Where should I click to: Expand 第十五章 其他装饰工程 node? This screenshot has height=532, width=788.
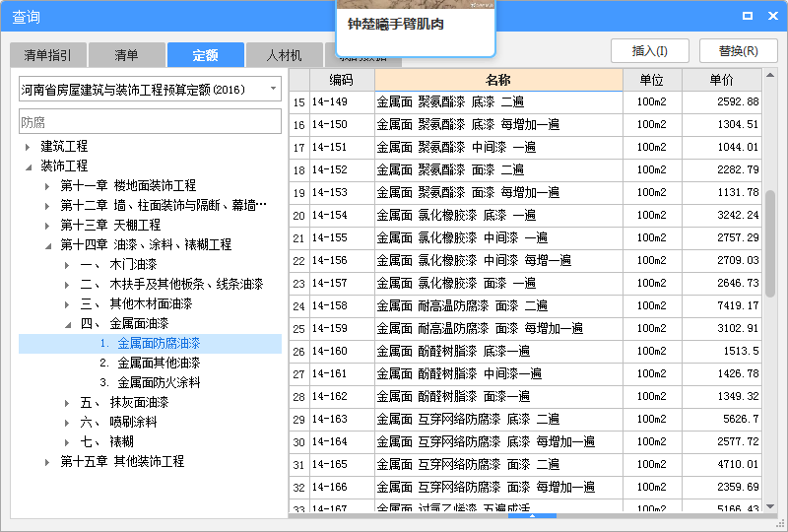click(47, 462)
